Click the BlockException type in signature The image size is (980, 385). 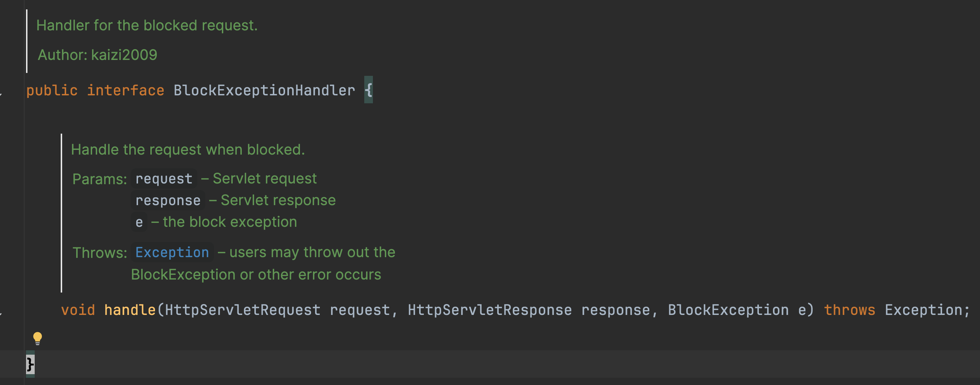[x=728, y=310]
